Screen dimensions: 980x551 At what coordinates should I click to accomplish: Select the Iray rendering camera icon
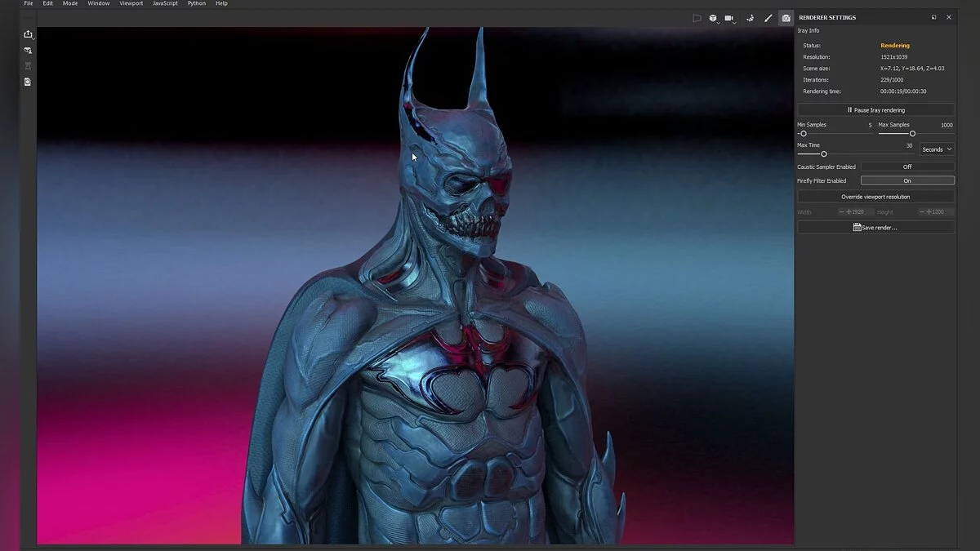click(786, 18)
